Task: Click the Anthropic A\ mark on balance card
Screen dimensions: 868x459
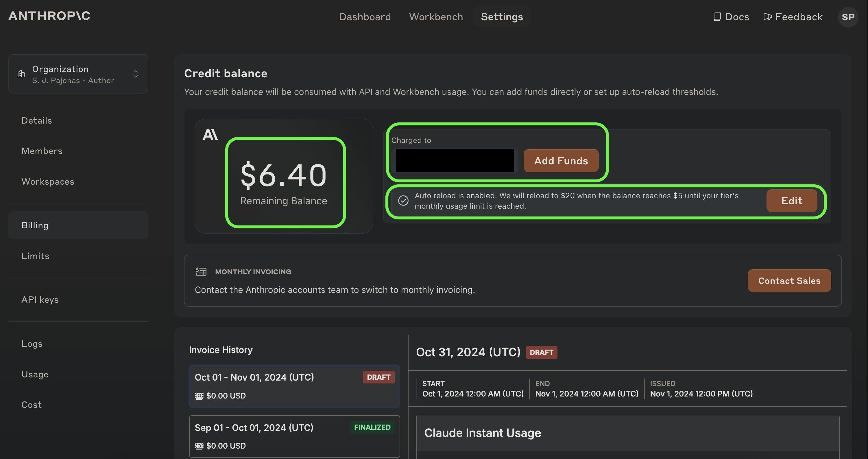Action: coord(210,135)
